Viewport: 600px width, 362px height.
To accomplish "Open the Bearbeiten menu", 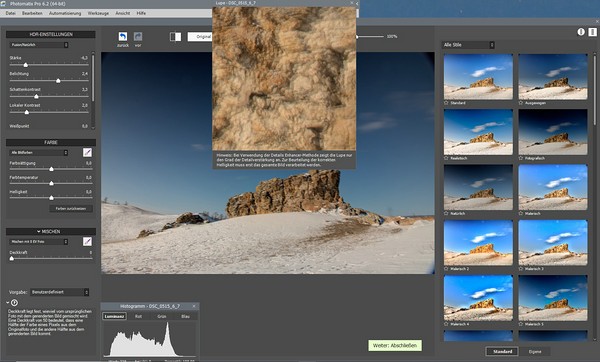I will [32, 13].
